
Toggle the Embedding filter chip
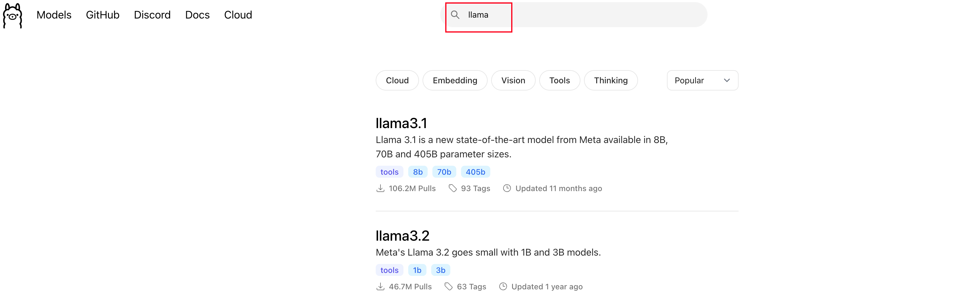pyautogui.click(x=455, y=80)
